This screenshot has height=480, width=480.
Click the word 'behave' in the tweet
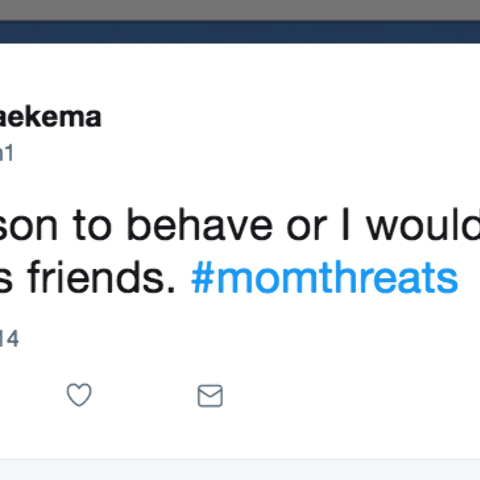200,224
